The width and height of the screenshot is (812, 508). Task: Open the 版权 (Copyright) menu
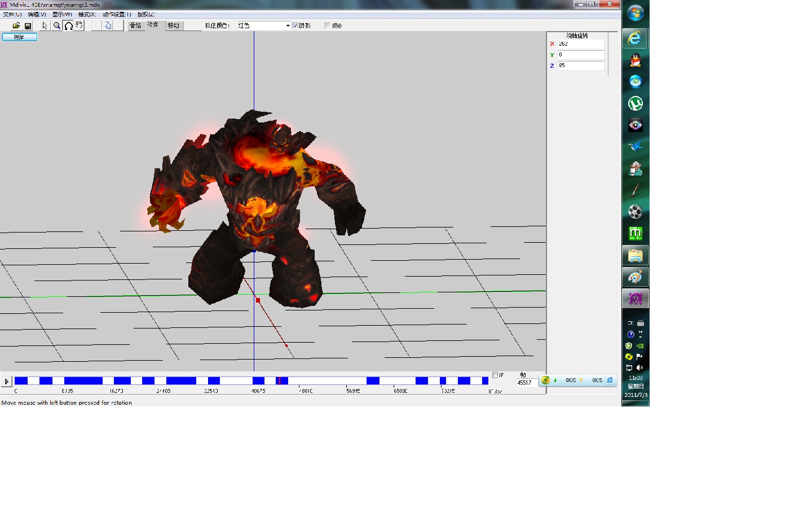click(145, 15)
